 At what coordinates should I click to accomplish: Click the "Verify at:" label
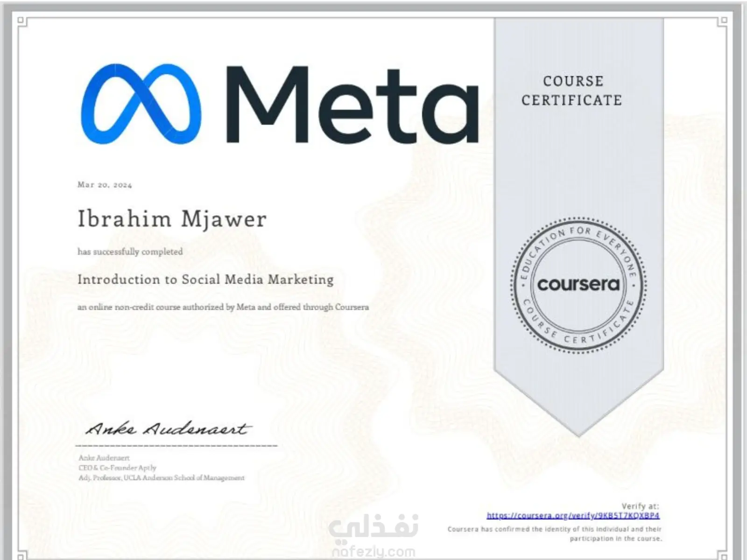pyautogui.click(x=640, y=506)
